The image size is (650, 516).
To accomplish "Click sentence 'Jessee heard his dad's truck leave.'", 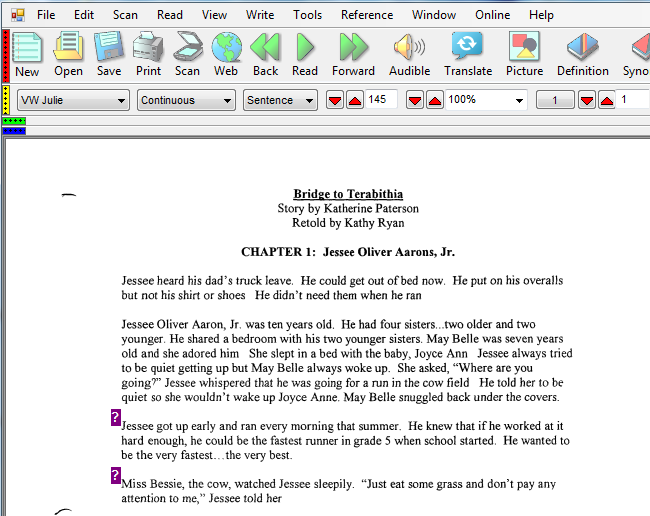I will coord(207,281).
